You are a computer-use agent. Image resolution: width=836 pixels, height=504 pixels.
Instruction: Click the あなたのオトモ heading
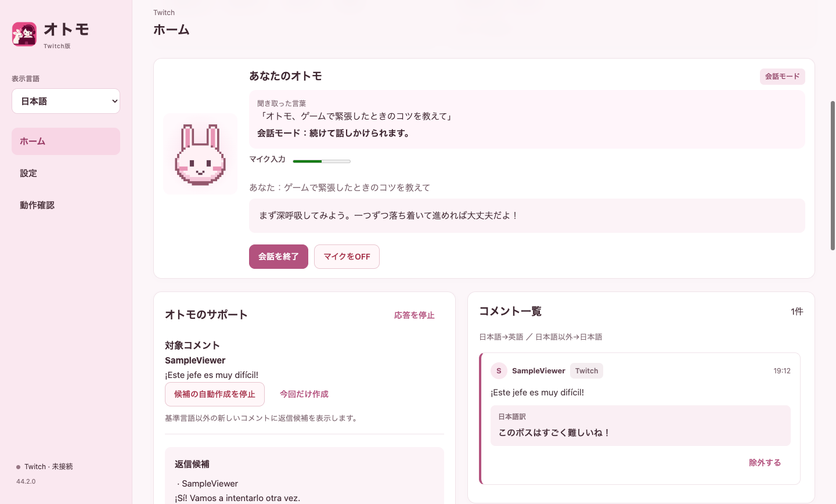pos(286,76)
